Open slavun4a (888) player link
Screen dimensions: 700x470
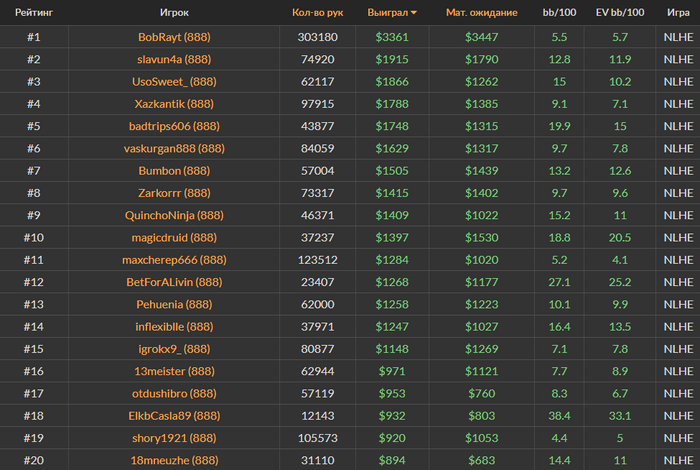coord(174,59)
